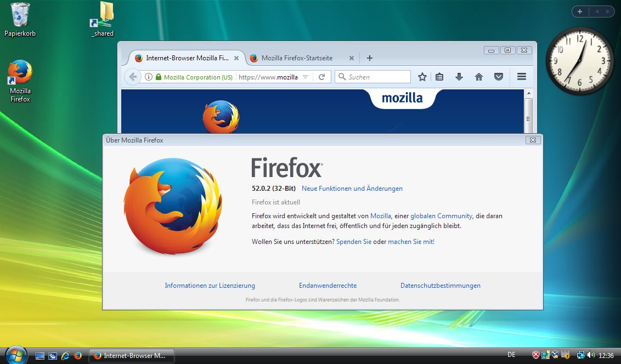Click the magnifier icon in the Suchen box
Viewport: 621px width, 364px height.
(x=342, y=77)
